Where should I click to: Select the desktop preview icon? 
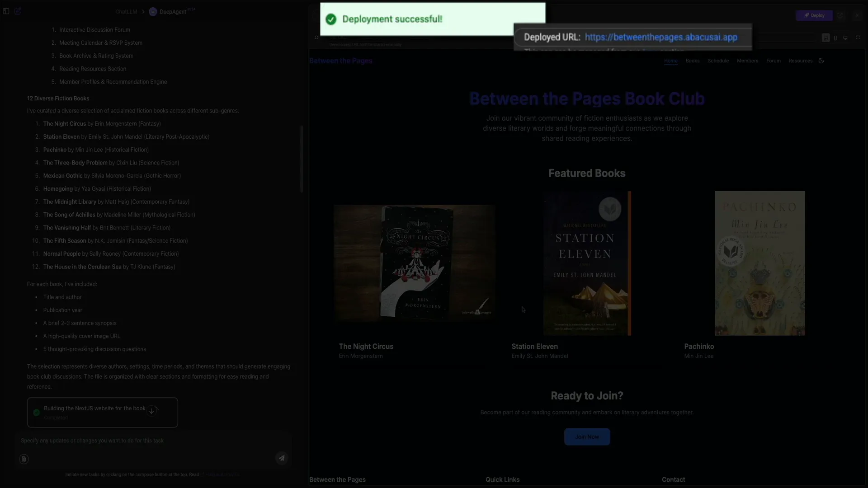point(845,38)
